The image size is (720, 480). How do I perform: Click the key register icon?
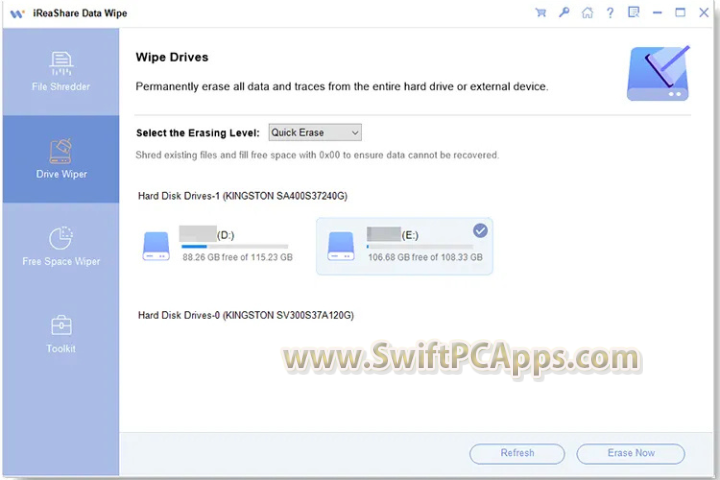pos(564,12)
